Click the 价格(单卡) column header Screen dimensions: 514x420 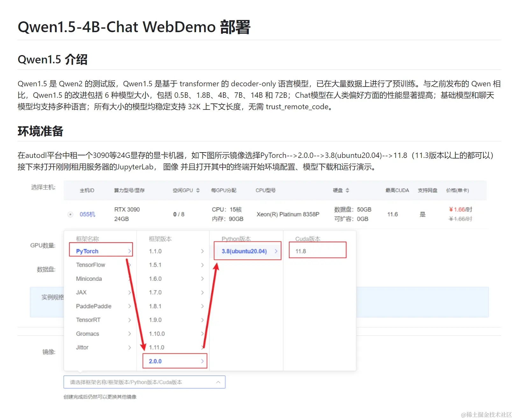[457, 190]
